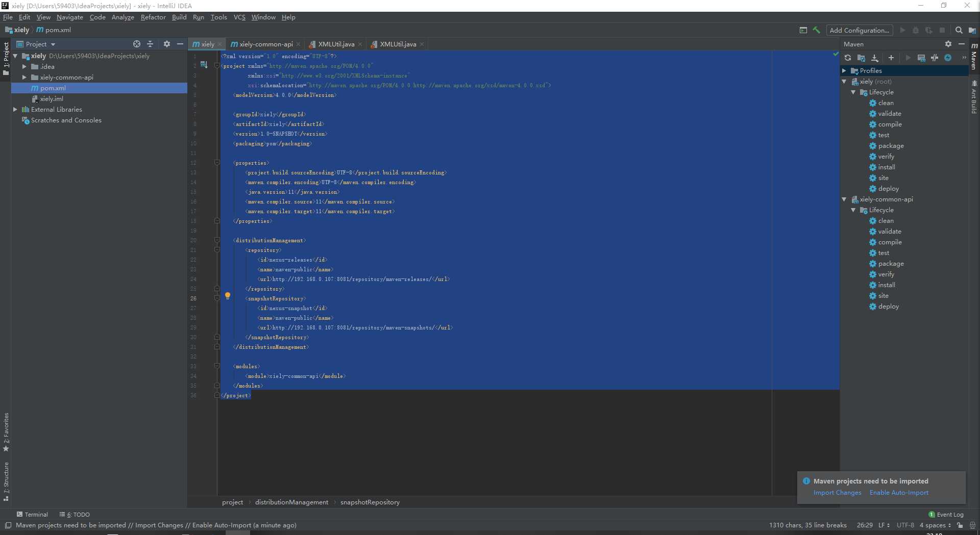Screen dimensions: 980x535
Task: Select compile goal under xiely (root)
Action: coord(890,124)
